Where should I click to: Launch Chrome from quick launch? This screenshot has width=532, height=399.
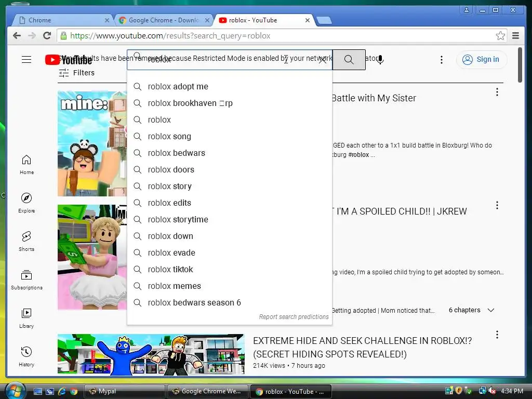point(74,391)
